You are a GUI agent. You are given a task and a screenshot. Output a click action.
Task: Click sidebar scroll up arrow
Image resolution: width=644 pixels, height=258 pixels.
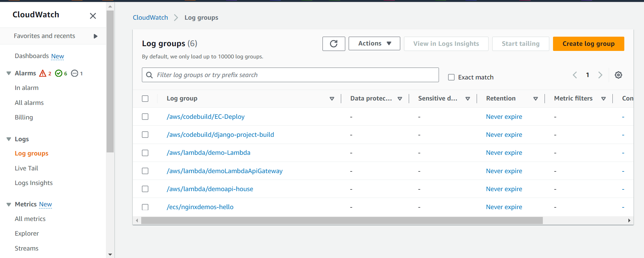point(110,6)
